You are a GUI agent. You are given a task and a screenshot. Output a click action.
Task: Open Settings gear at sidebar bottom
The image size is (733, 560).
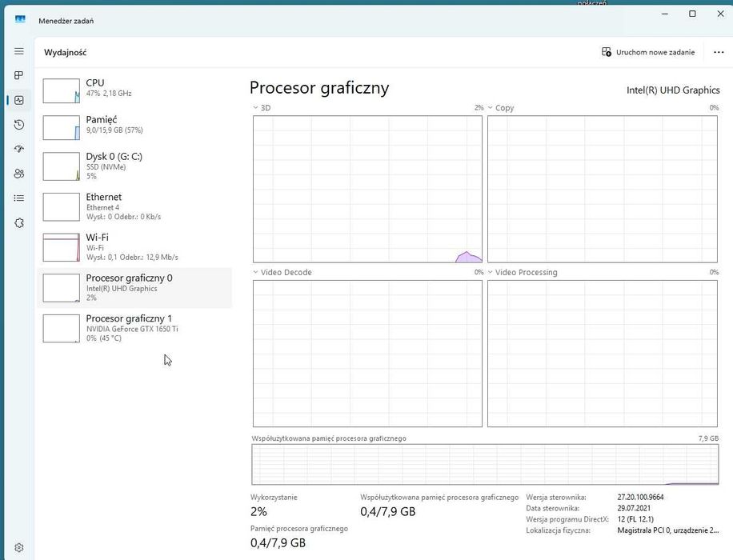pyautogui.click(x=18, y=547)
